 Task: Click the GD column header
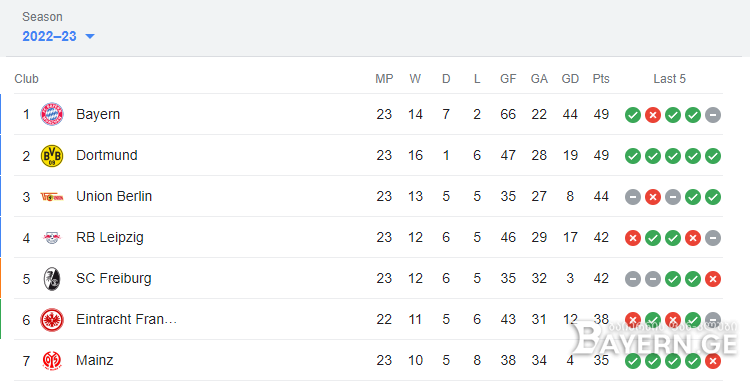point(570,79)
